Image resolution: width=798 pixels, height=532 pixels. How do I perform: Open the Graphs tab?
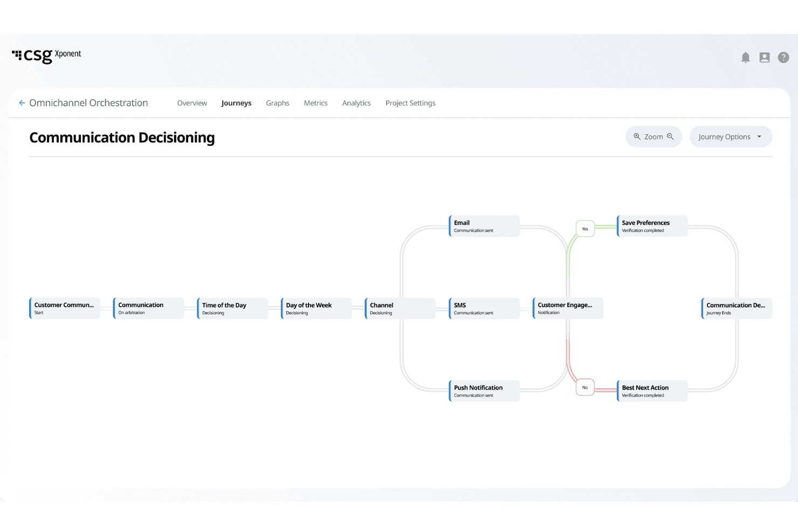point(278,103)
